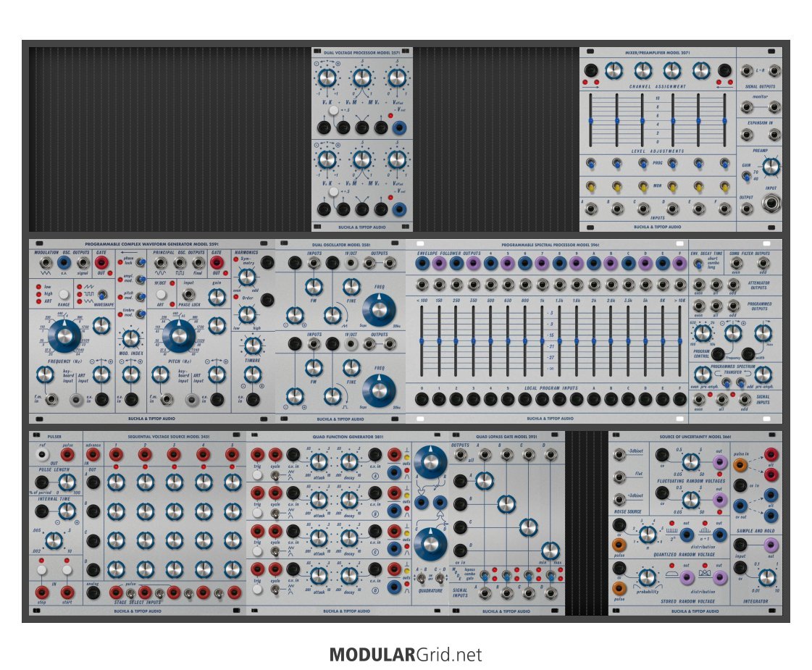Click the 1k band fader on Spectral Processor
The height and width of the screenshot is (670, 812).
pyautogui.click(x=543, y=341)
